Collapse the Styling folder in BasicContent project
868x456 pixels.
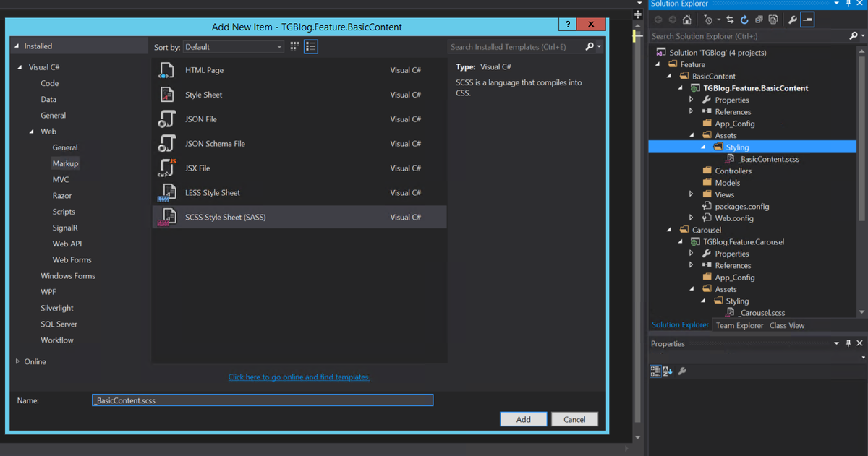[x=703, y=147]
